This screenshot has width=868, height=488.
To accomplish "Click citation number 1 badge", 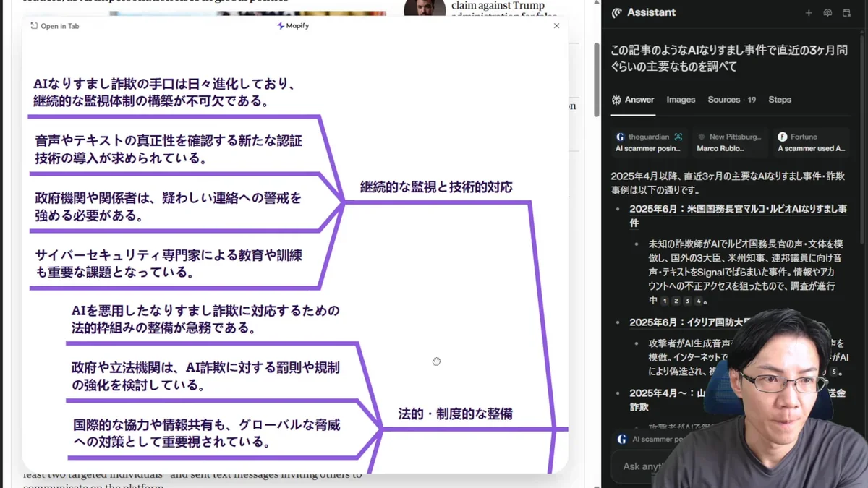I will tap(665, 301).
